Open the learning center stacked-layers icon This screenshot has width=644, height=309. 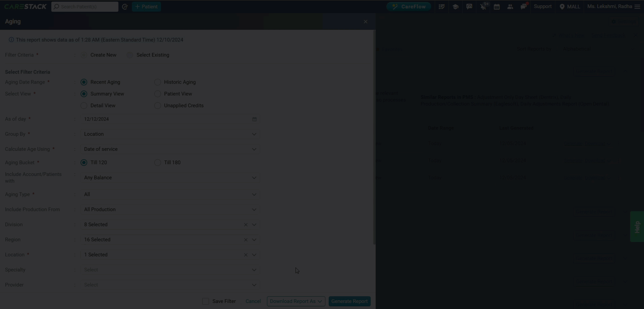coord(455,6)
